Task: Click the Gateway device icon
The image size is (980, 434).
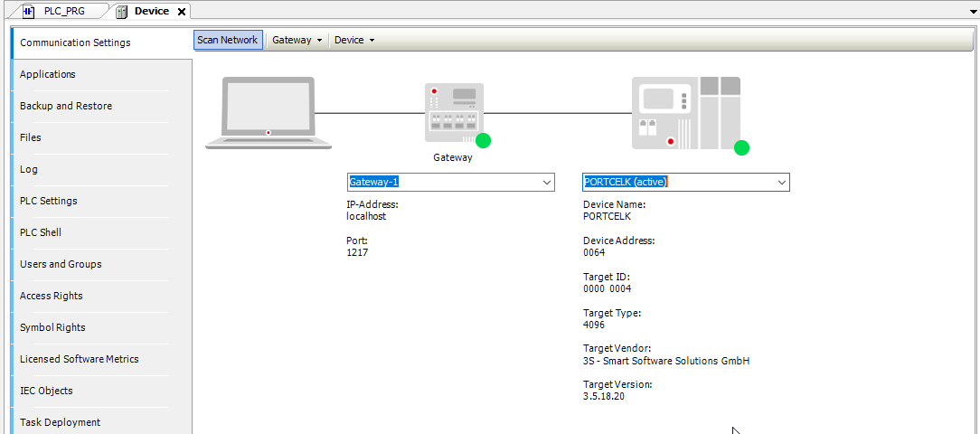Action: 454,112
